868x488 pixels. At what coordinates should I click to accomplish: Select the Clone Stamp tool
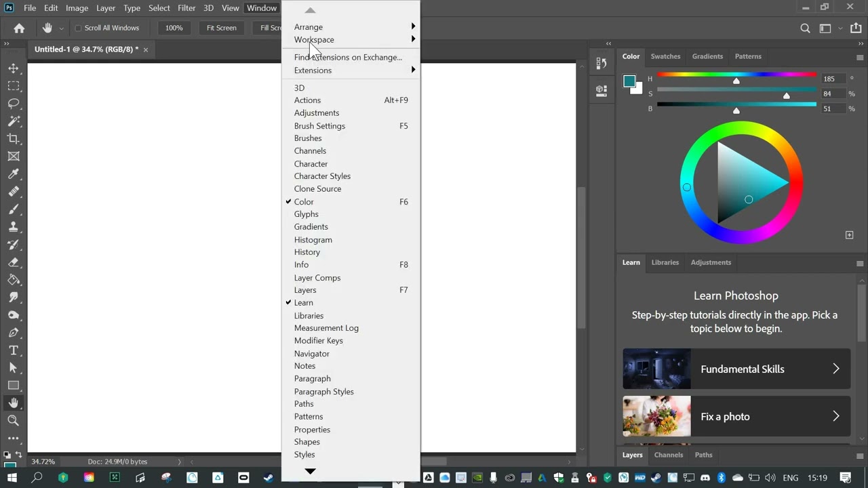pyautogui.click(x=14, y=227)
